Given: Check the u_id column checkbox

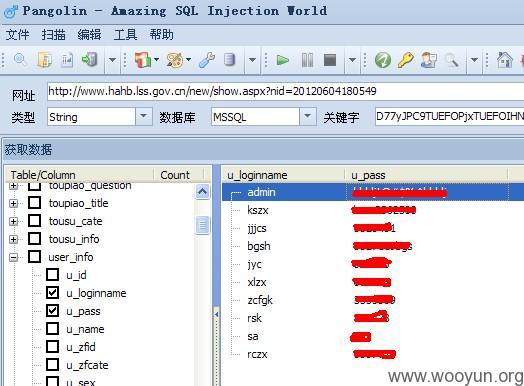Looking at the screenshot, I should [52, 275].
